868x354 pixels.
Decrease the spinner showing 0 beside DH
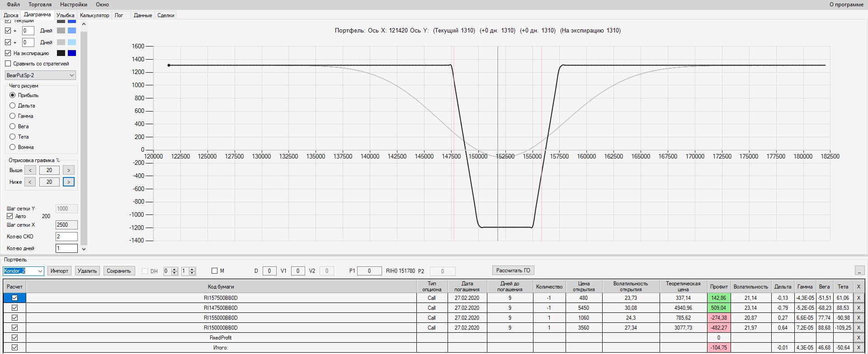pos(175,273)
